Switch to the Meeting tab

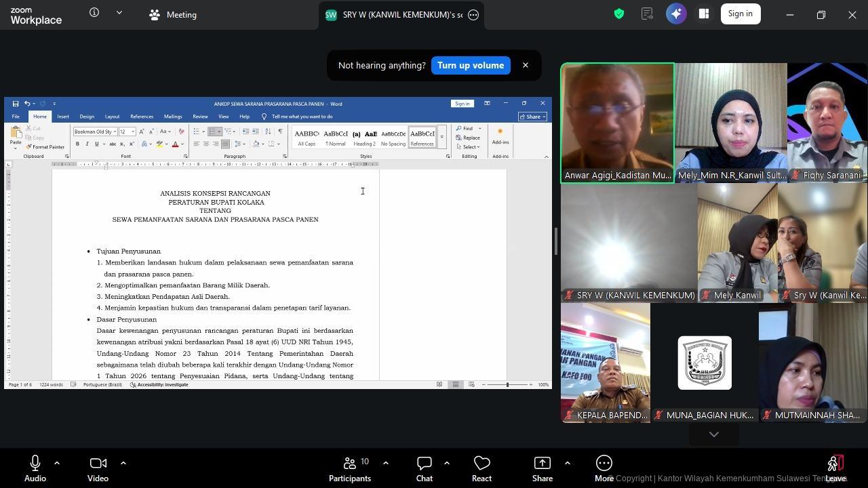(173, 15)
